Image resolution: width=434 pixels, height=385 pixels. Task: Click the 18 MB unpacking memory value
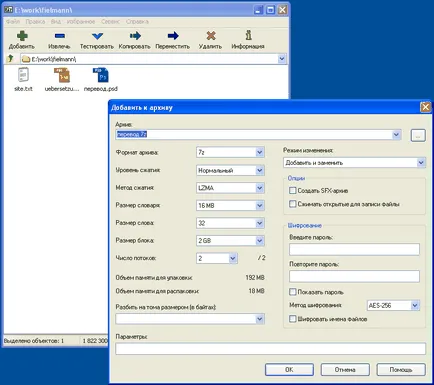click(x=256, y=291)
